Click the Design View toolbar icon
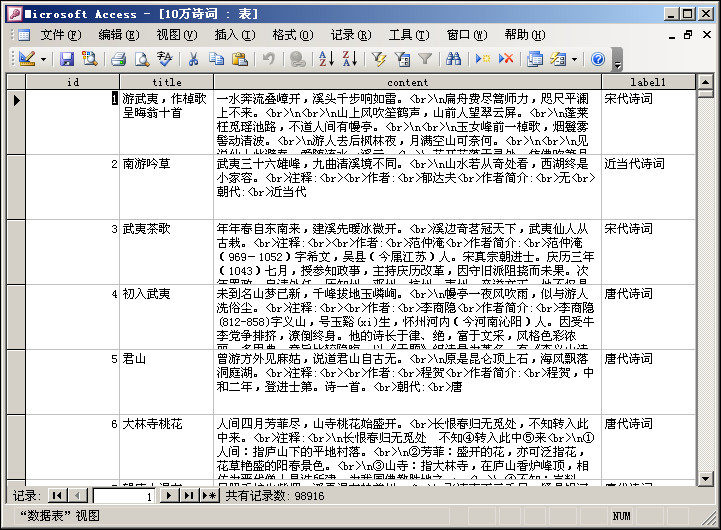721x530 pixels. point(27,59)
